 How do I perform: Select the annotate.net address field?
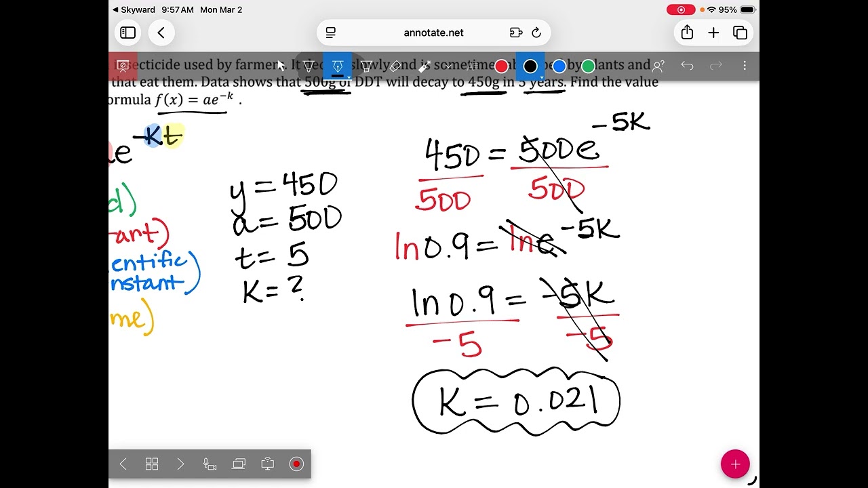(x=433, y=33)
